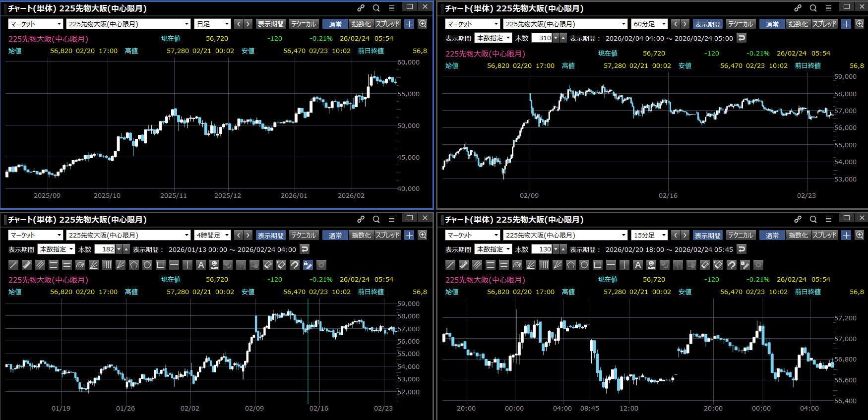Open hamburger menu in 4時間足 chart title bar
The width and height of the screenshot is (868, 420).
coord(391,219)
